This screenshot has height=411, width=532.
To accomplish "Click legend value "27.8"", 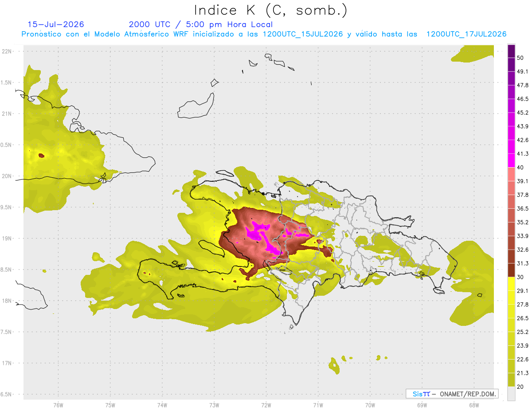I will point(523,305).
